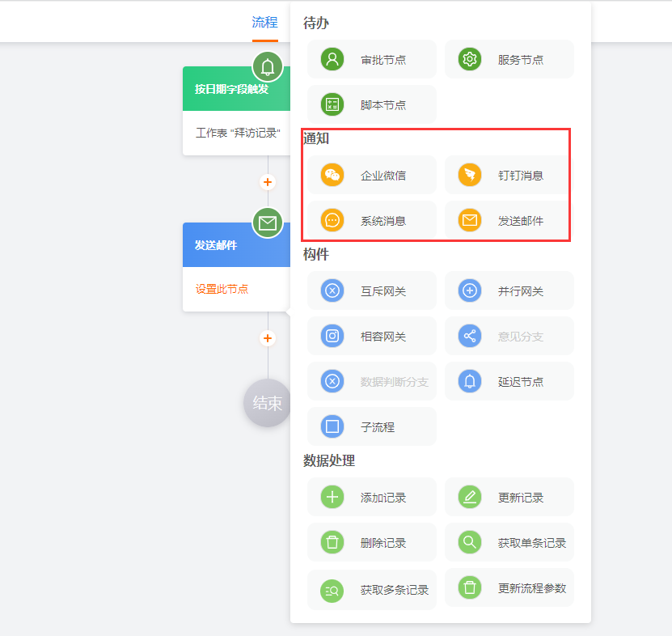
Task: Select the 获取单条记录 label
Action: click(x=532, y=544)
